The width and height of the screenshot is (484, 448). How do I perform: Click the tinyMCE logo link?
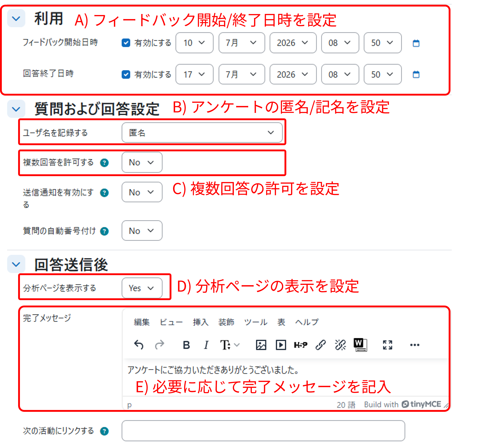click(x=421, y=404)
